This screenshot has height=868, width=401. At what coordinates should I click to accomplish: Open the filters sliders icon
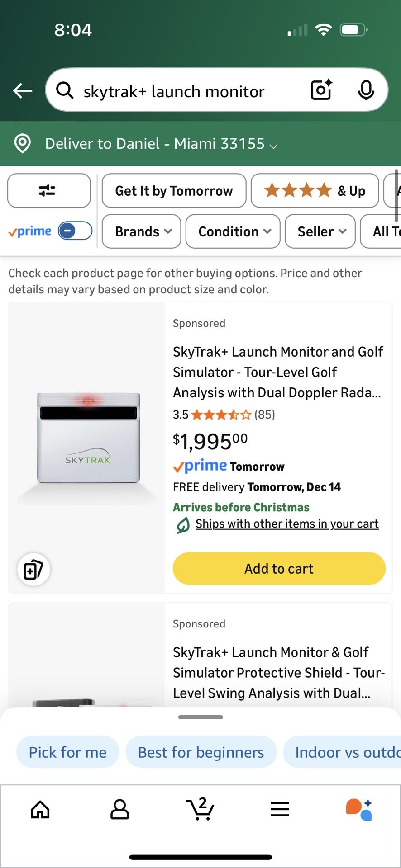pos(49,191)
